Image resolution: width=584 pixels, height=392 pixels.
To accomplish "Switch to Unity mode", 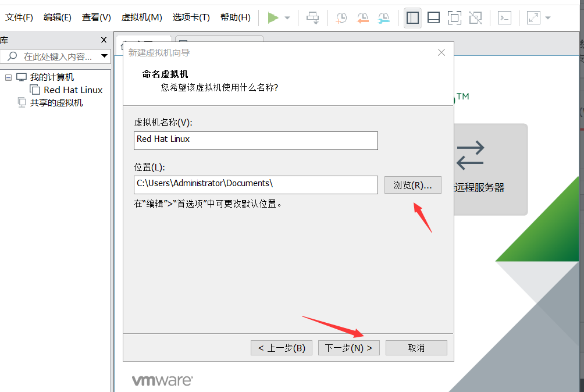I will click(475, 18).
